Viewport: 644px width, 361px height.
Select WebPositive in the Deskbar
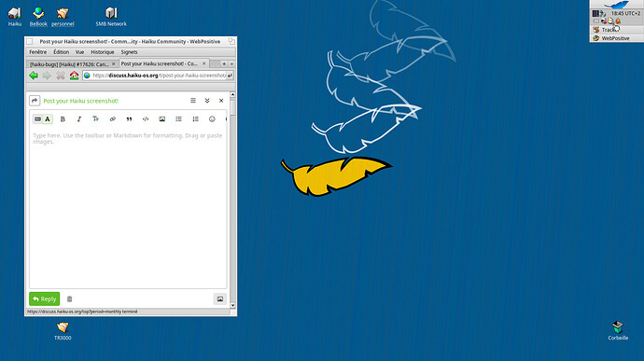pyautogui.click(x=617, y=38)
